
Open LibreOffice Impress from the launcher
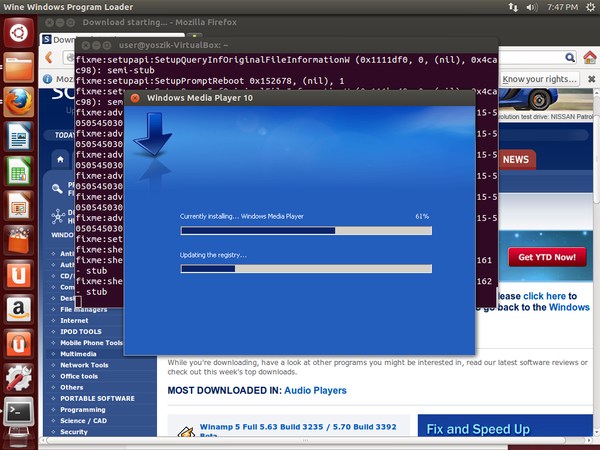(18, 205)
